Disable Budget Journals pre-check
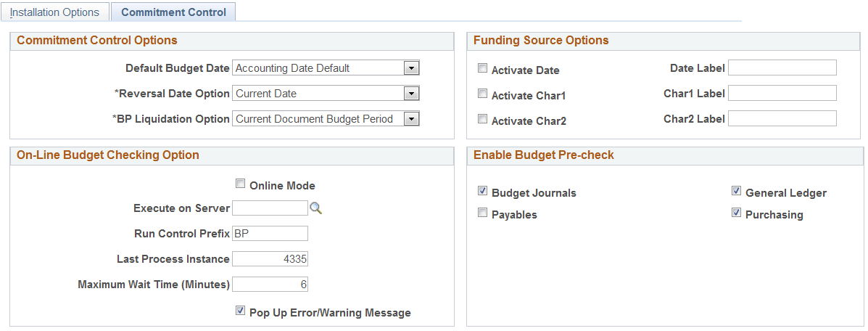This screenshot has height=331, width=868. pos(482,192)
